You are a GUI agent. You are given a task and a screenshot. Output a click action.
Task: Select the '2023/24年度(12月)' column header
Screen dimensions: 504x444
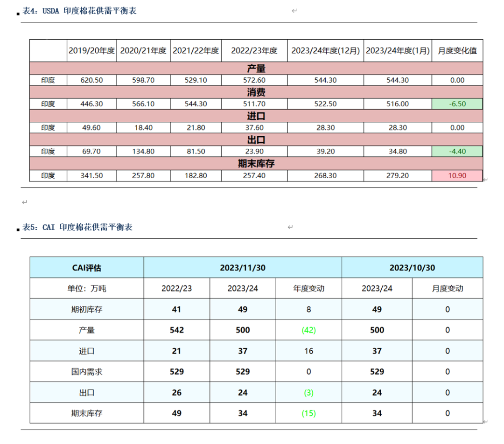click(x=326, y=50)
